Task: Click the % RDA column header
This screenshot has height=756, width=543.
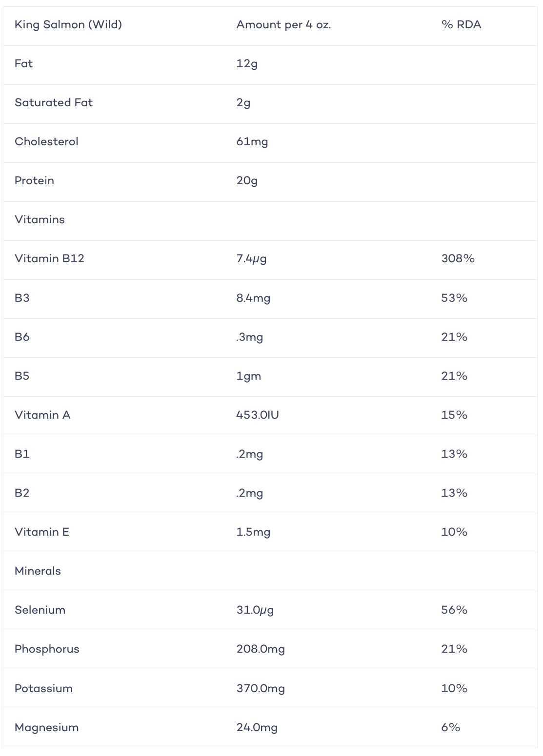Action: [x=461, y=25]
